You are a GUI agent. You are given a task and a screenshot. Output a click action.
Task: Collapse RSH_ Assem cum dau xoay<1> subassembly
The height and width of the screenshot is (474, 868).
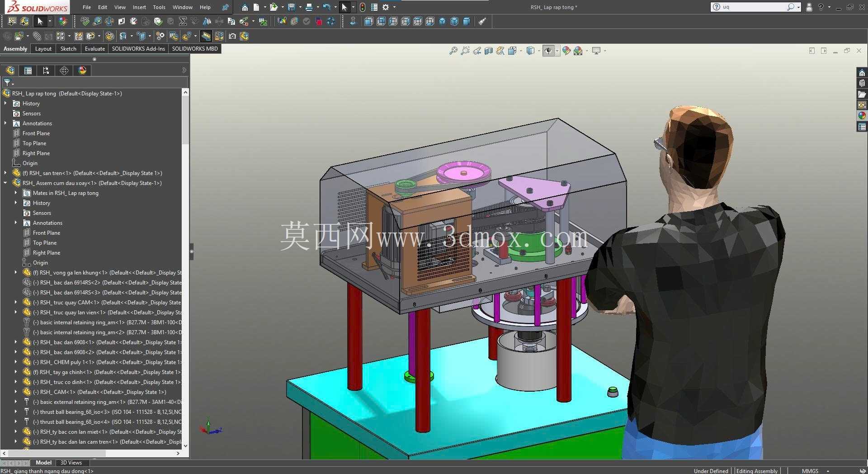5,183
